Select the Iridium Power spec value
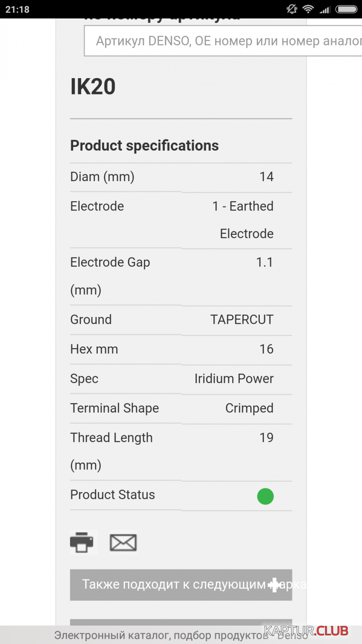Image resolution: width=362 pixels, height=644 pixels. click(234, 379)
